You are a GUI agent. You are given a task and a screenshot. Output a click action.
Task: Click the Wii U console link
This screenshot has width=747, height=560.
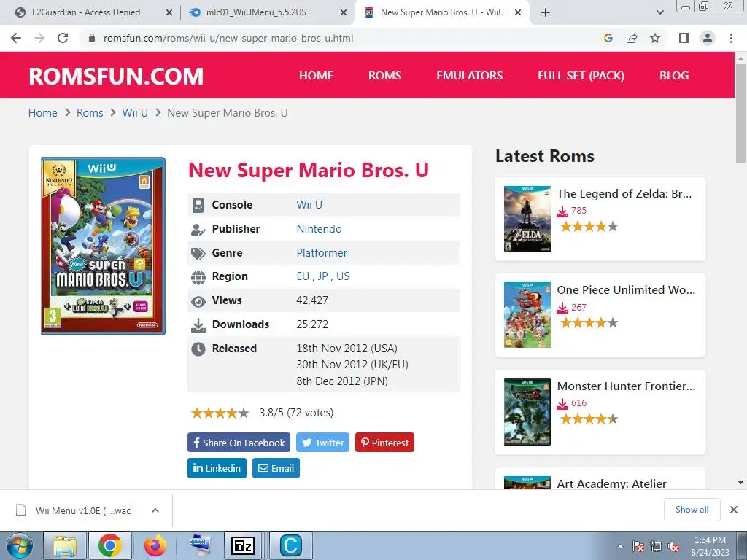point(309,205)
